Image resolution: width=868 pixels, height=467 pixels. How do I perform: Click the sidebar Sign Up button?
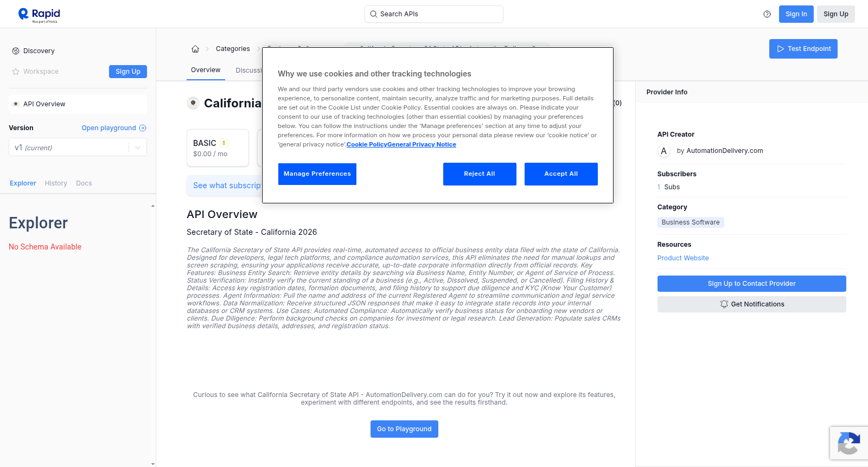tap(128, 72)
